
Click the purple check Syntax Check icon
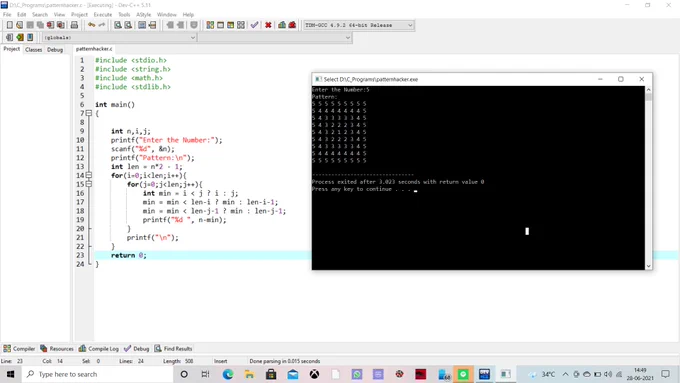[x=255, y=25]
